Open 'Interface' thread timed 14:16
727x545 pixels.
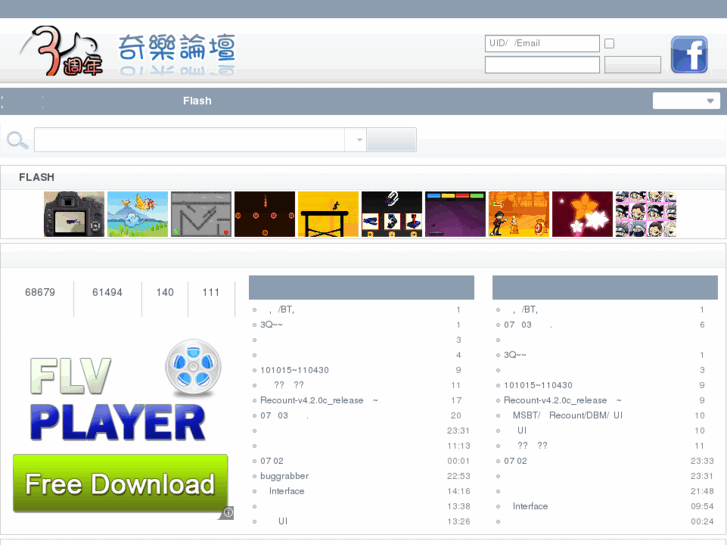[287, 491]
